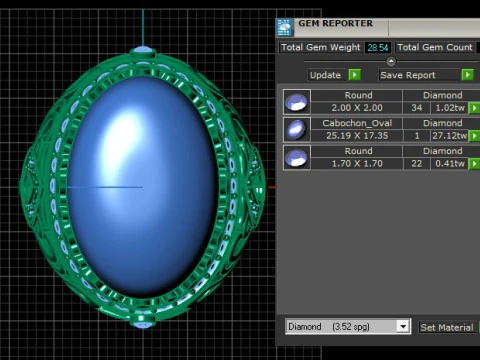Click the Set Material button

(447, 327)
